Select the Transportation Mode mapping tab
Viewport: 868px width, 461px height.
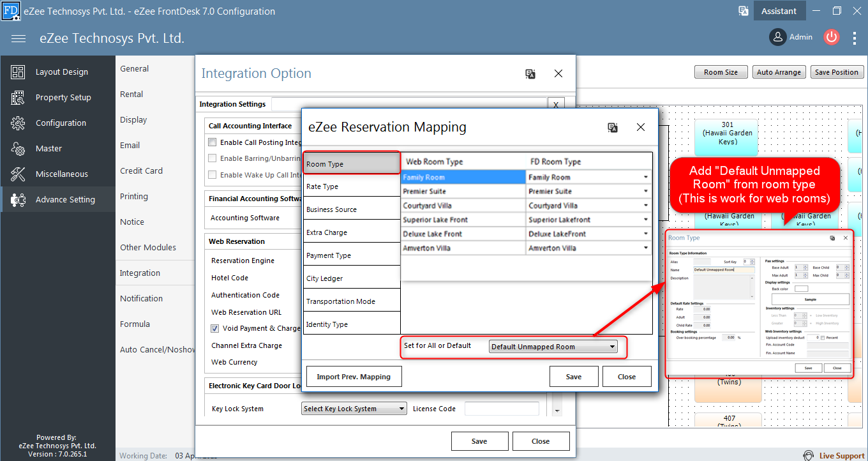point(352,301)
